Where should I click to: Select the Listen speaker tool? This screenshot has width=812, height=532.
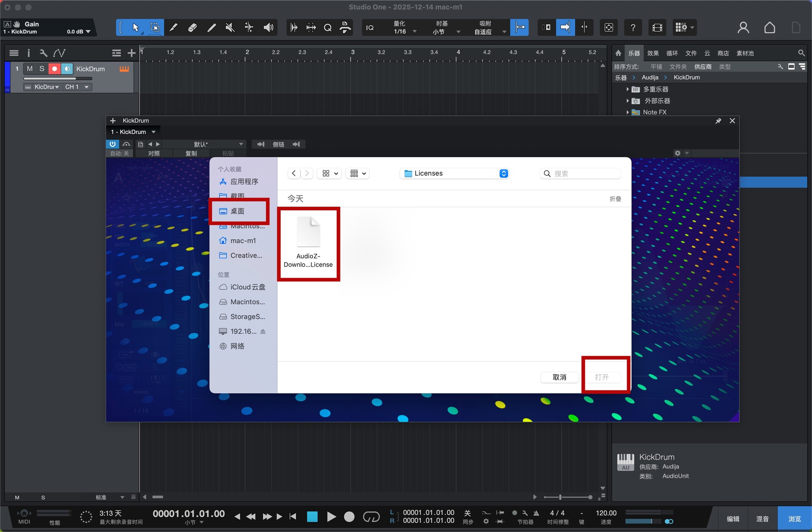[268, 28]
